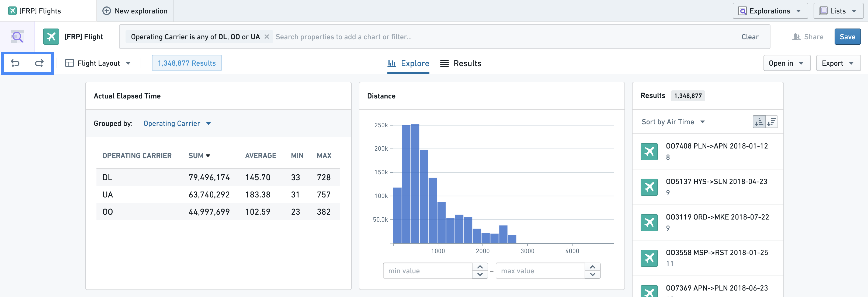
Task: Switch to the [FRP] Flights tab
Action: coord(48,11)
